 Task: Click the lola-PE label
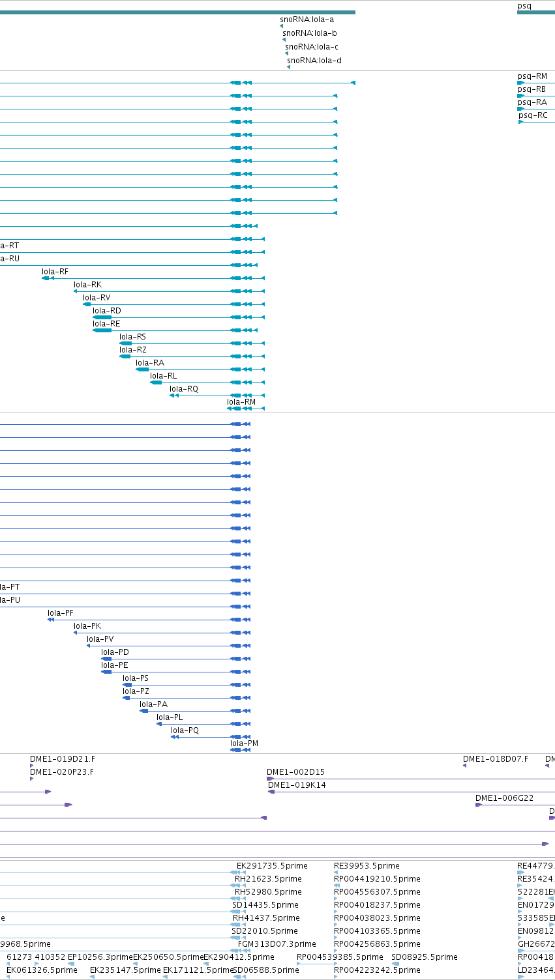[115, 665]
